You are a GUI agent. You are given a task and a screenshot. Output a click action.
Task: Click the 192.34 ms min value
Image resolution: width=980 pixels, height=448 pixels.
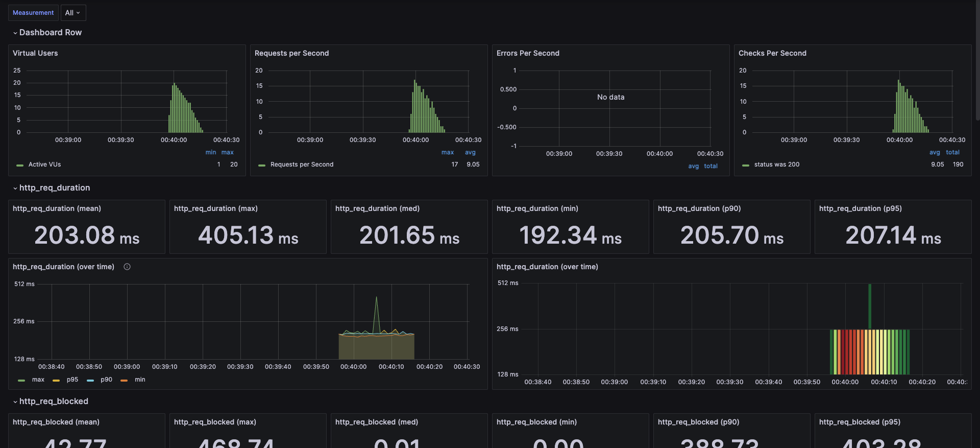(571, 235)
